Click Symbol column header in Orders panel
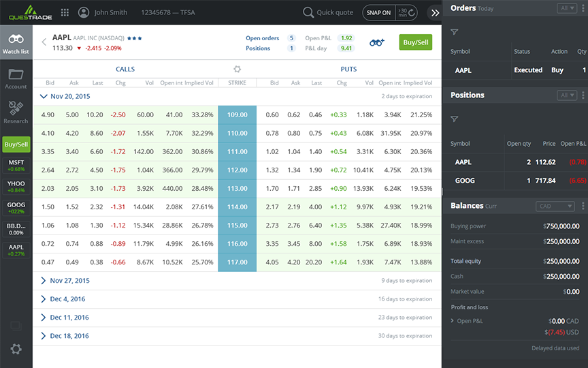Screen dimensions: 588x368 click(460, 51)
